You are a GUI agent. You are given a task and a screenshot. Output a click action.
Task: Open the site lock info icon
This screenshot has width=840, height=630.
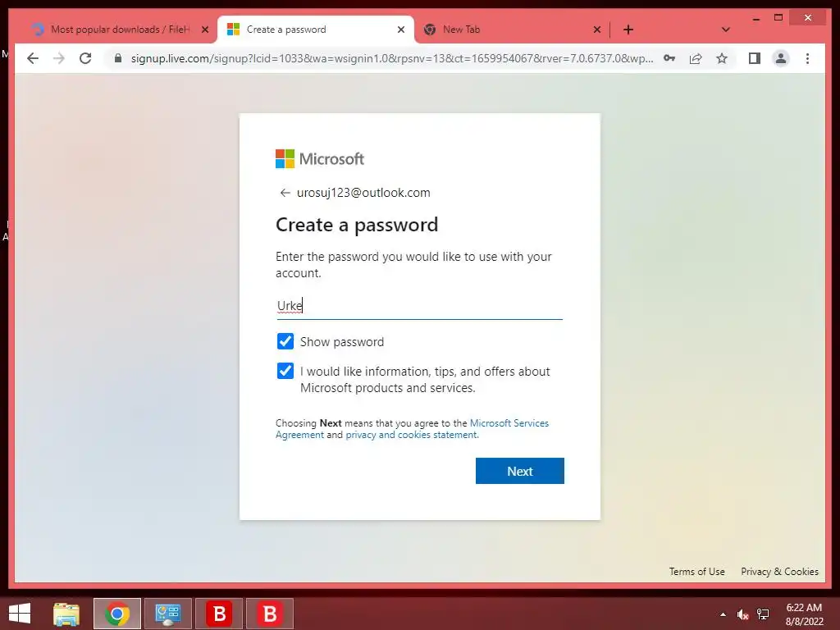pos(118,58)
